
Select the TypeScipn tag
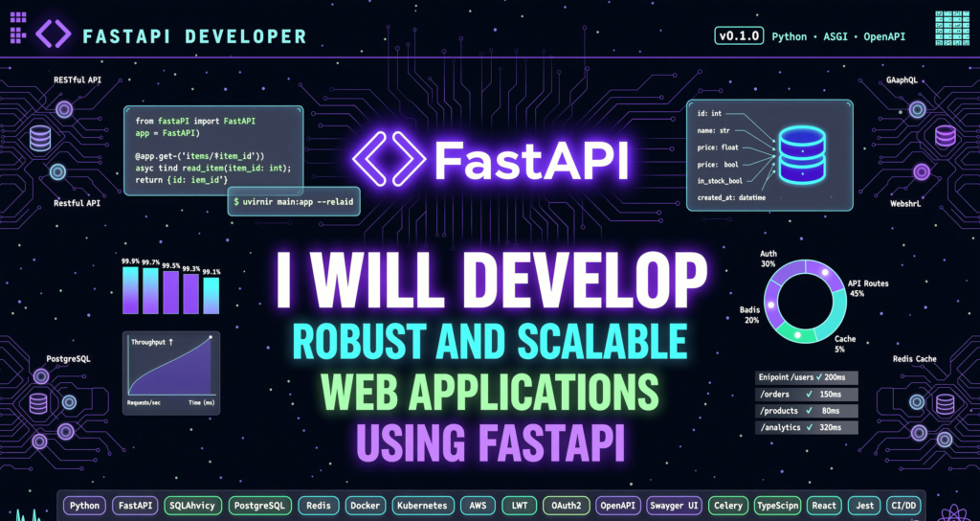pyautogui.click(x=777, y=506)
